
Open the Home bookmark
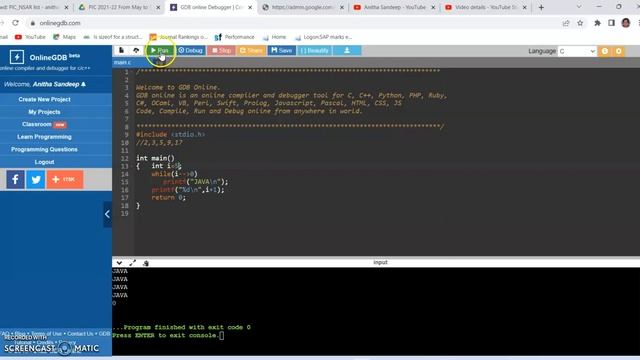[x=274, y=37]
